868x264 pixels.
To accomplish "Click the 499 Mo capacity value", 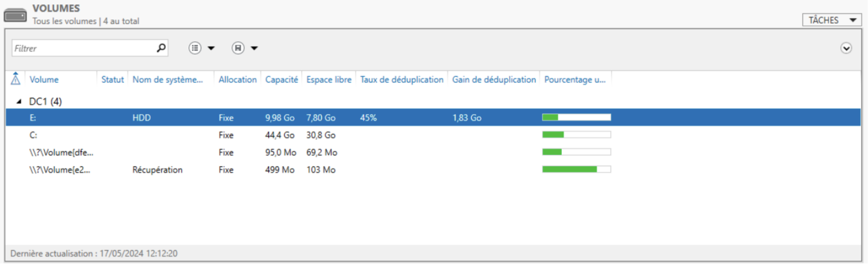I will [280, 170].
